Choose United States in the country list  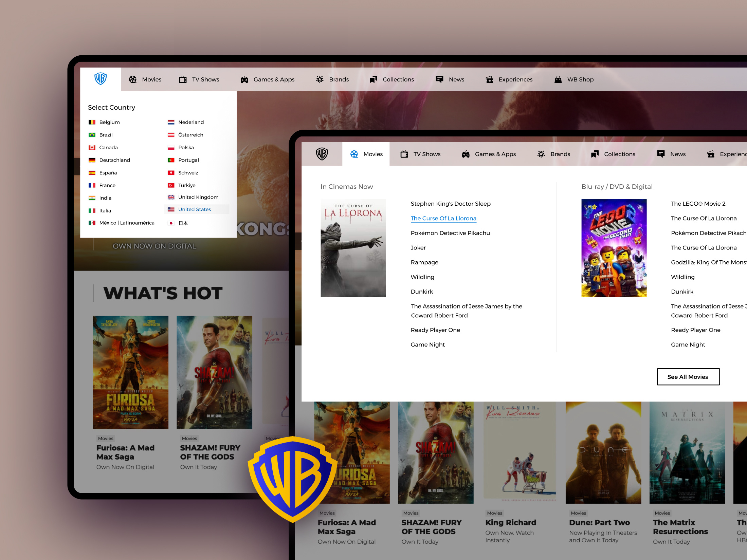[x=195, y=209]
